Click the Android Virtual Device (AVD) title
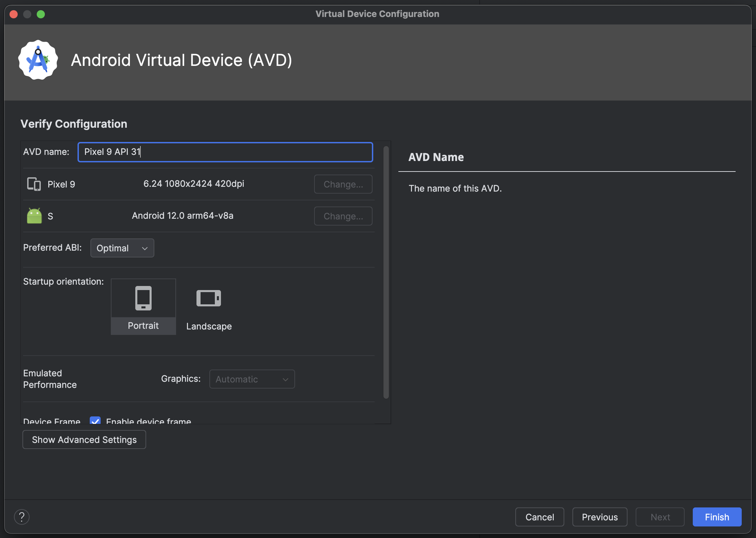This screenshot has width=756, height=538. [x=182, y=60]
